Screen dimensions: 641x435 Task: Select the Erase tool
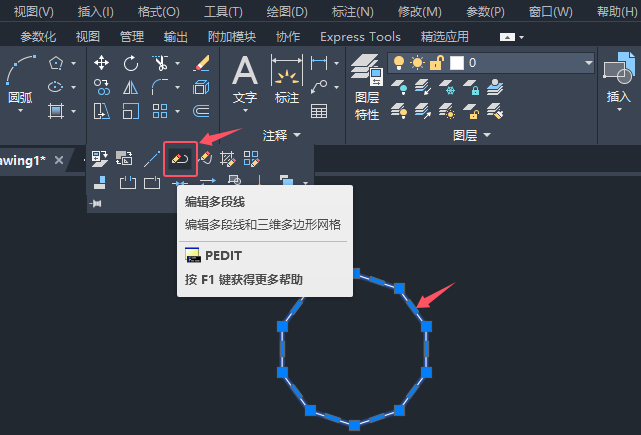(202, 63)
